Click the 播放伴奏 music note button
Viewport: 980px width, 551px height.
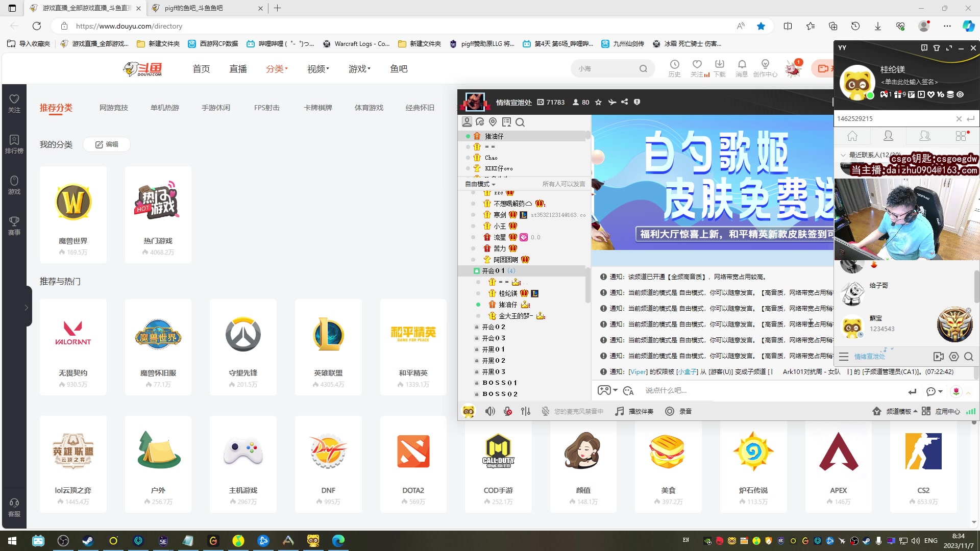[634, 411]
